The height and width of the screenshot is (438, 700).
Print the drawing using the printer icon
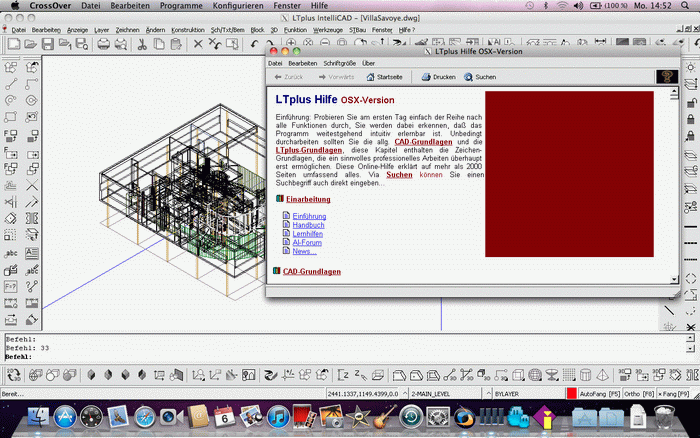click(104, 44)
